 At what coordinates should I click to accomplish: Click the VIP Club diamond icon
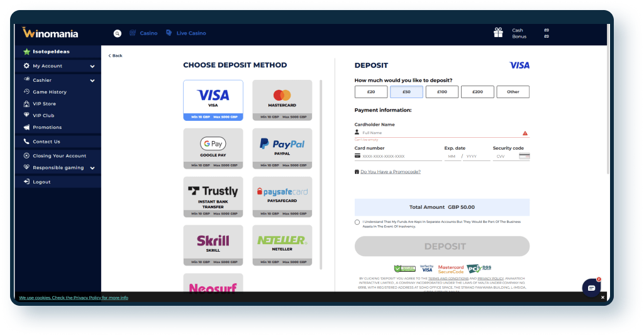(26, 115)
